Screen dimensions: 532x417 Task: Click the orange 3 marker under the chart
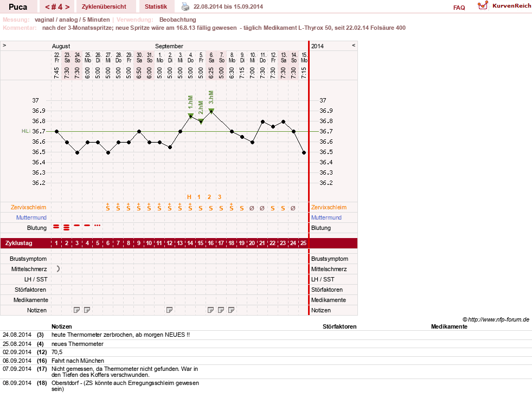[x=220, y=197]
